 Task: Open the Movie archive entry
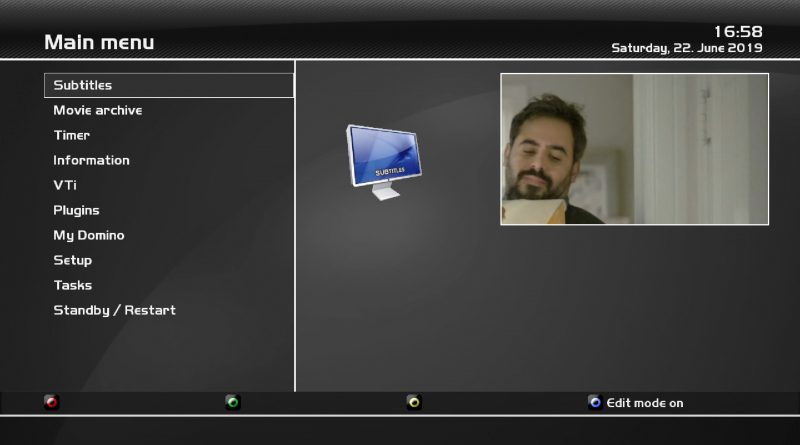tap(169, 110)
